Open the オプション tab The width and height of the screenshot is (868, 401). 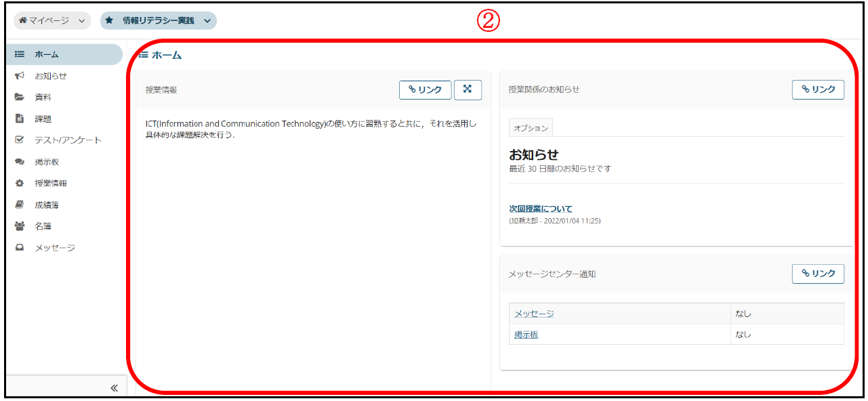pyautogui.click(x=531, y=128)
